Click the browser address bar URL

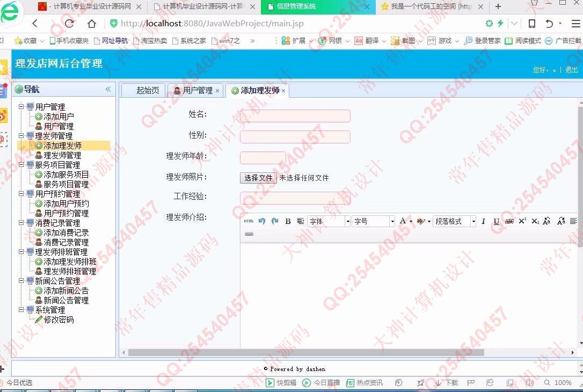[212, 24]
